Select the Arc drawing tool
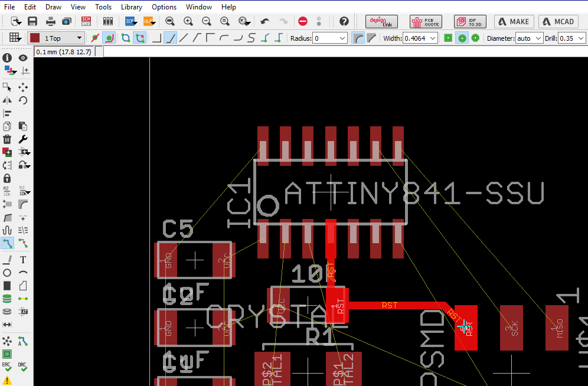The image size is (588, 386). tap(23, 273)
